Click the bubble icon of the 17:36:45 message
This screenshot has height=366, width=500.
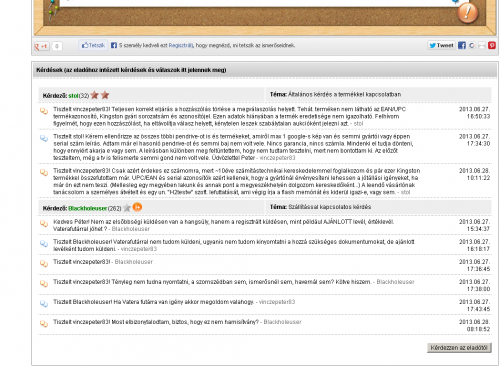click(44, 263)
